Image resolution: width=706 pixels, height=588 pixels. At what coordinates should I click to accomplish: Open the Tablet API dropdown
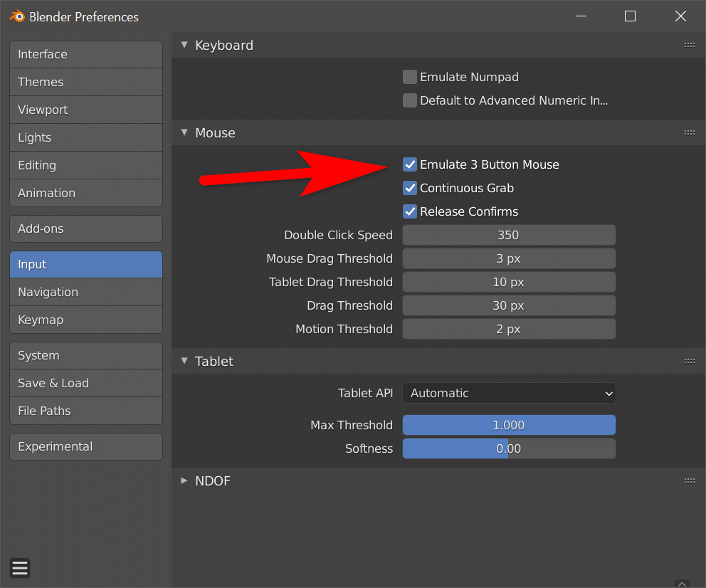[x=509, y=393]
